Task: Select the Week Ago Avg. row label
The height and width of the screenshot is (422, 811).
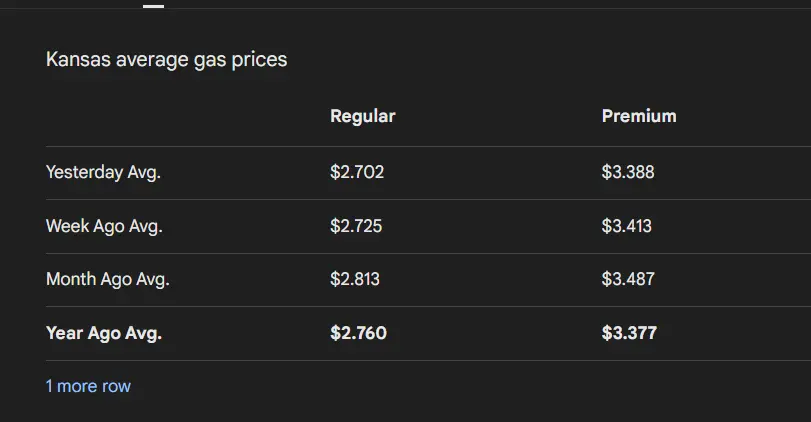Action: [x=104, y=226]
